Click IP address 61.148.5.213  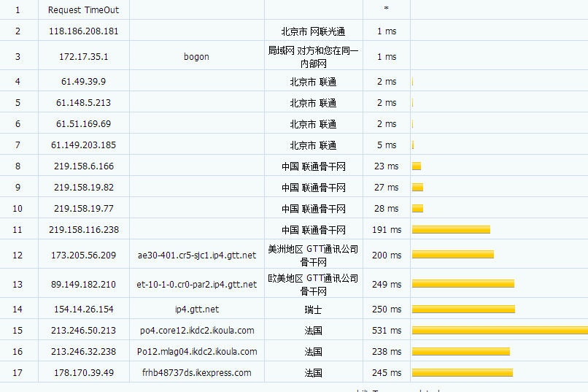pyautogui.click(x=83, y=103)
